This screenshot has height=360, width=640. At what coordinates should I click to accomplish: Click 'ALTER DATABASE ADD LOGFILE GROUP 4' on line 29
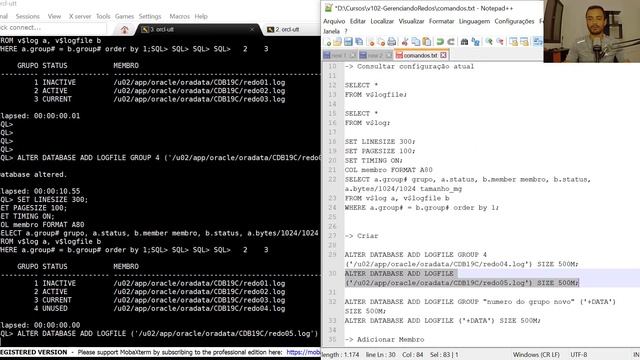coord(416,255)
